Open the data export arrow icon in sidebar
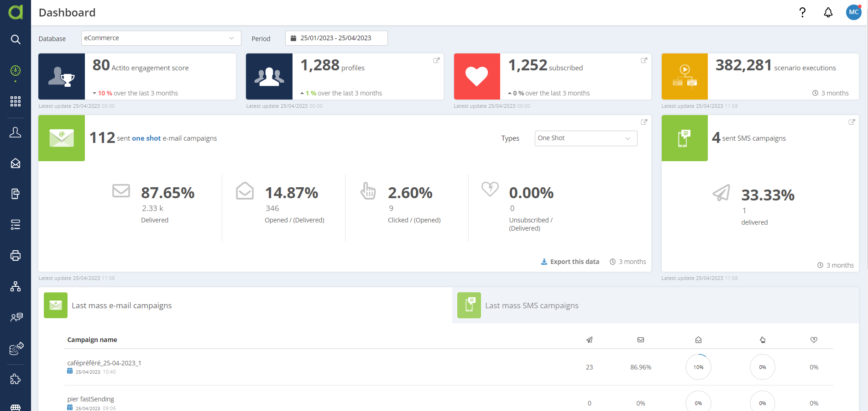 (x=16, y=348)
